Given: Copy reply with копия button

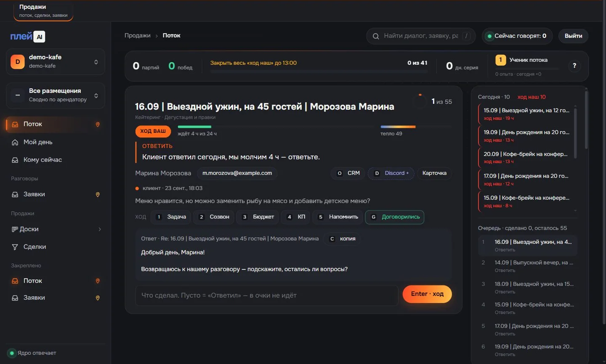Looking at the screenshot, I should [x=342, y=239].
